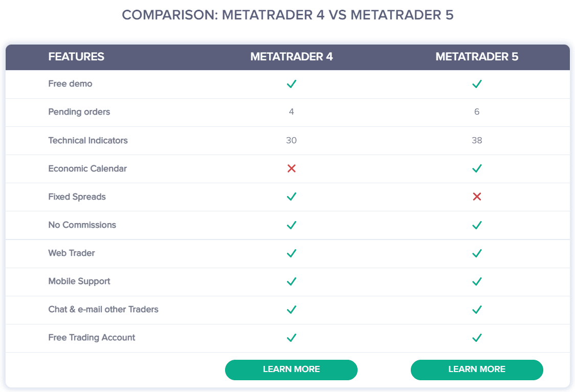The height and width of the screenshot is (392, 575).
Task: Click the MetaTrader 5 Economic Calendar checkmark
Action: (x=477, y=168)
